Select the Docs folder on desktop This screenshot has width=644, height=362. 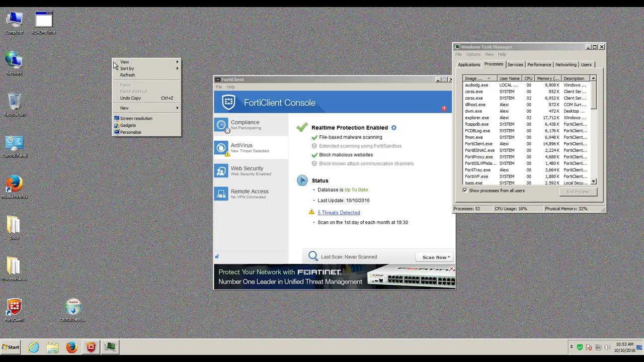pos(14,228)
